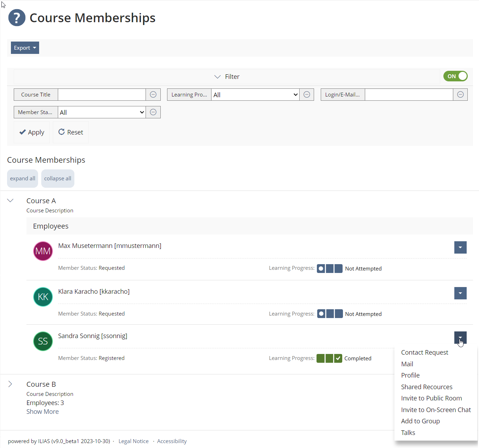This screenshot has height=448, width=479.
Task: Toggle the filter ON switch off
Action: coord(455,76)
